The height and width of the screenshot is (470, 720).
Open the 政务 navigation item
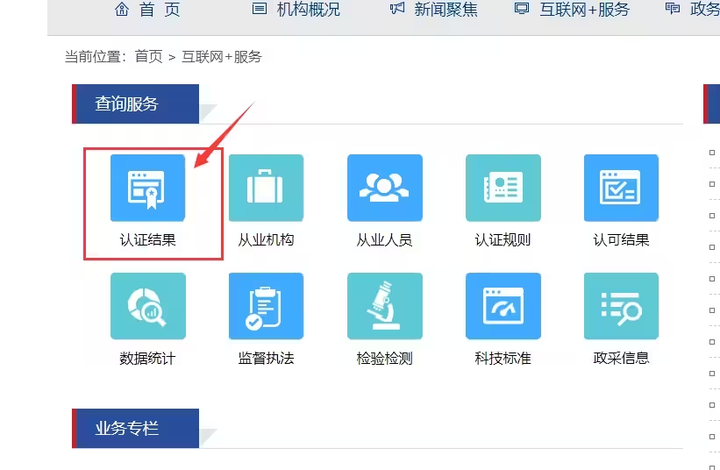pos(695,10)
